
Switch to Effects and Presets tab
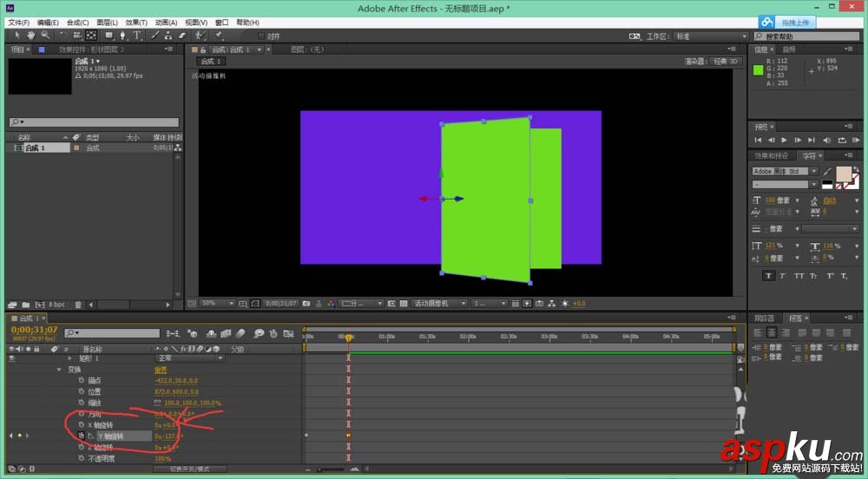(771, 156)
